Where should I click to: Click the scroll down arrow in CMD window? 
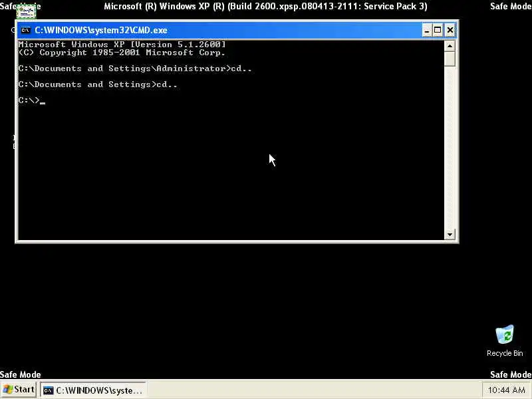(x=450, y=235)
